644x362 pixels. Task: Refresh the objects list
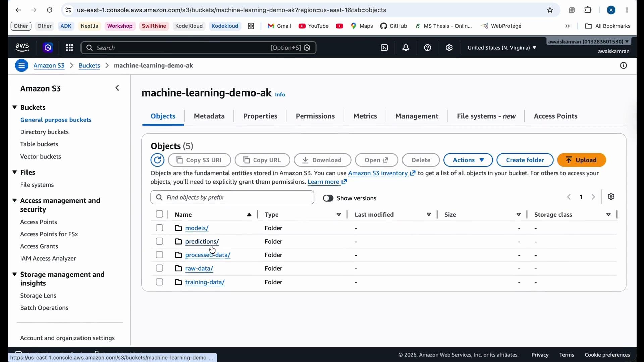pyautogui.click(x=157, y=160)
